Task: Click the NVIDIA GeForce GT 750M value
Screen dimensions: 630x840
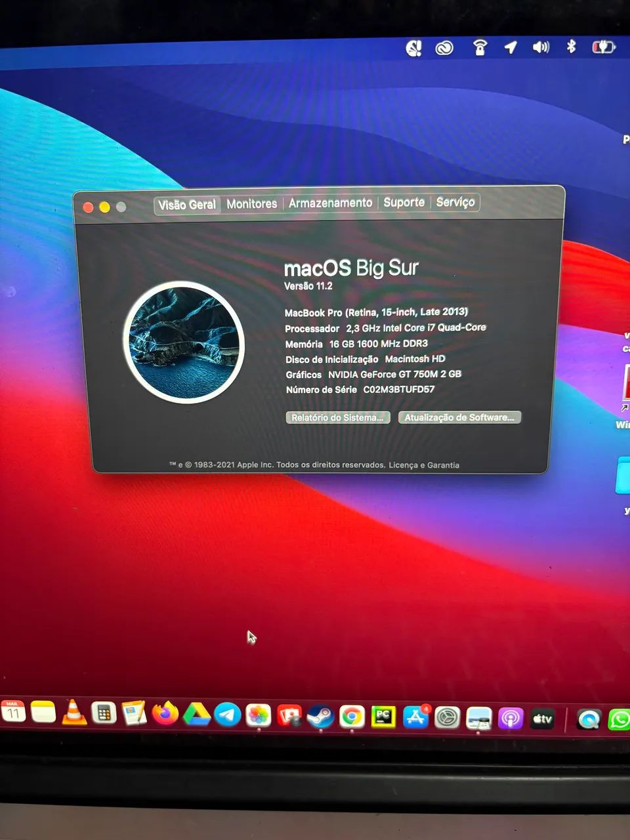Action: click(x=395, y=374)
